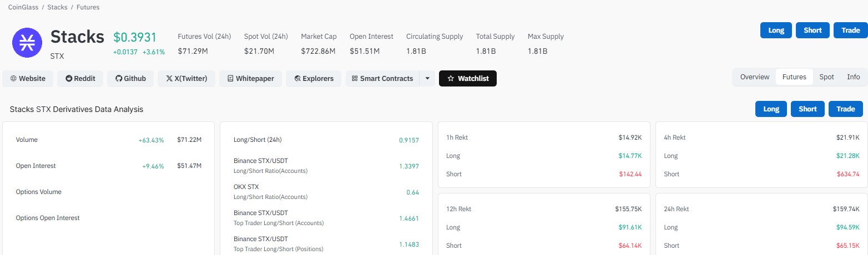Click 1h Rekt Long $14.77K value
The image size is (868, 255).
point(630,156)
